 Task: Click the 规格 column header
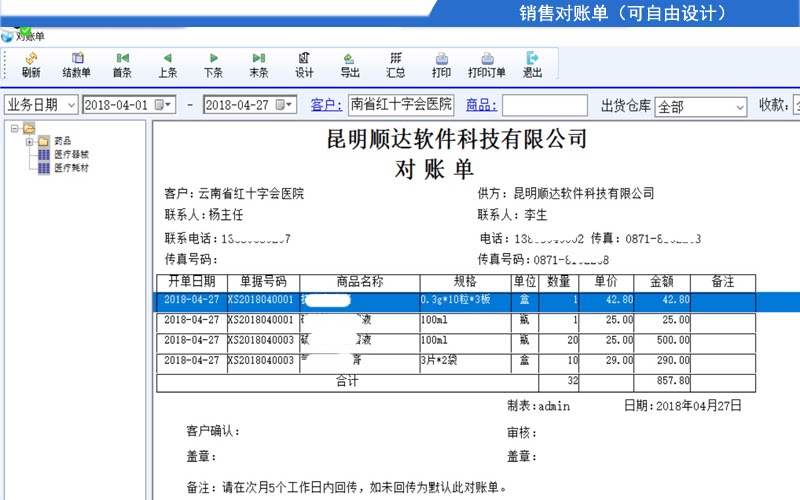tap(465, 282)
